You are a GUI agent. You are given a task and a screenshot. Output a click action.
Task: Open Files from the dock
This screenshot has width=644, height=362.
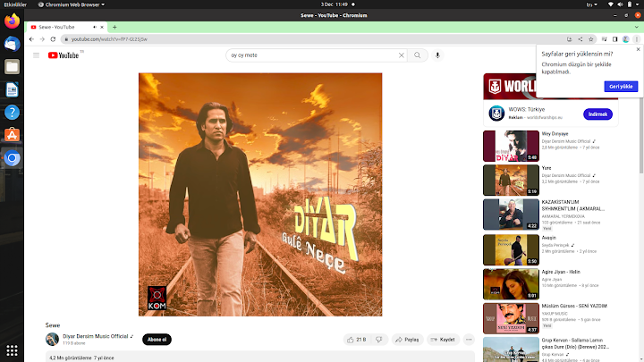(x=12, y=66)
